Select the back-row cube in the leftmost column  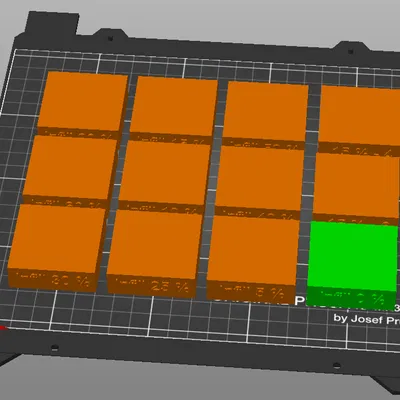coord(82,104)
